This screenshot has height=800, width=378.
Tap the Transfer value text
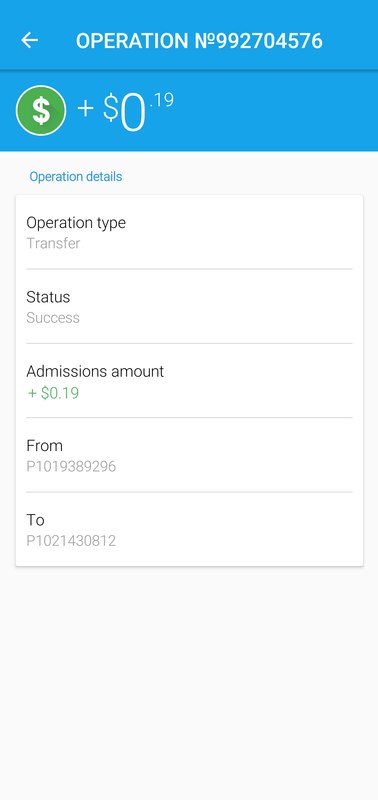point(53,243)
